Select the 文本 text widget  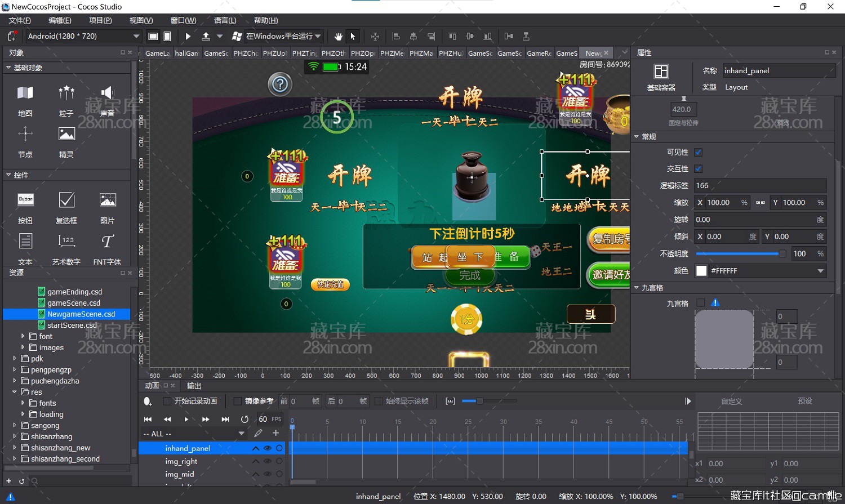[25, 248]
